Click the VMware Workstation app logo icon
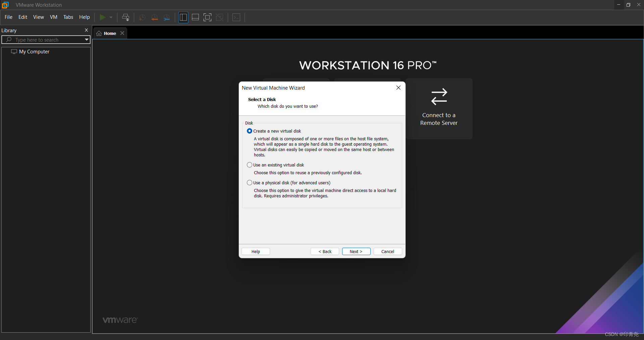Viewport: 644px width, 340px height. pyautogui.click(x=5, y=5)
